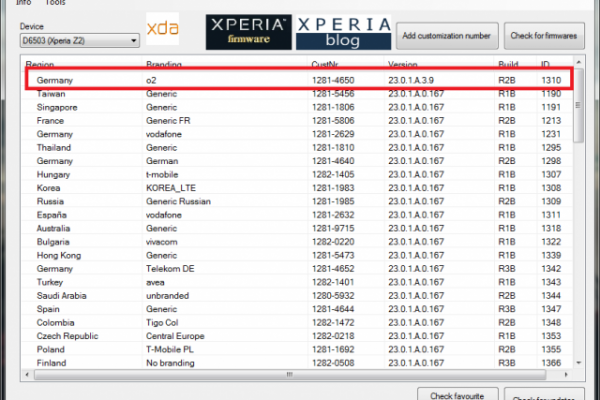Select the Thailand Generic row
This screenshot has height=400, width=600.
tap(298, 147)
